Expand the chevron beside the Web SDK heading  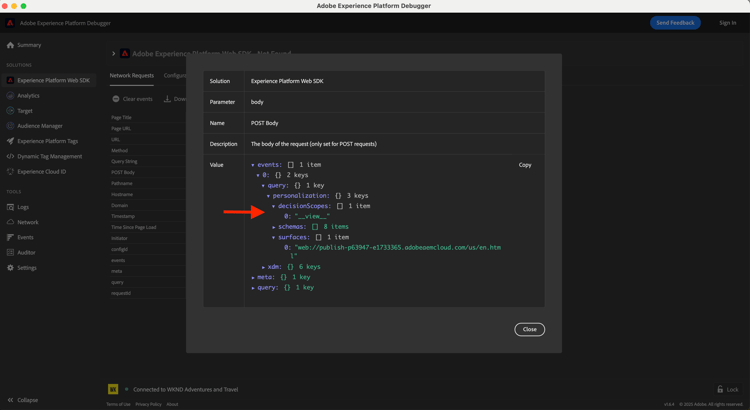click(x=113, y=54)
